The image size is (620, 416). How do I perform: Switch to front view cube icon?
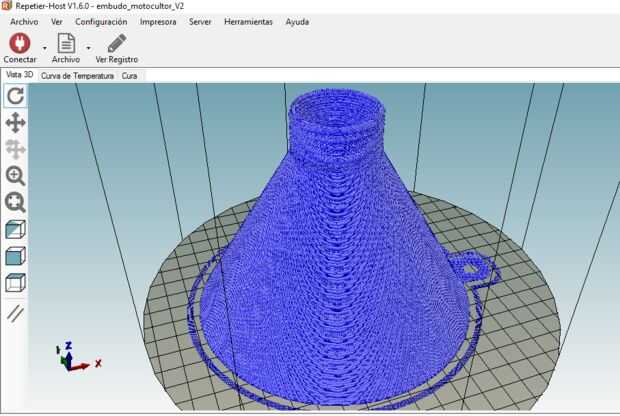pyautogui.click(x=15, y=256)
